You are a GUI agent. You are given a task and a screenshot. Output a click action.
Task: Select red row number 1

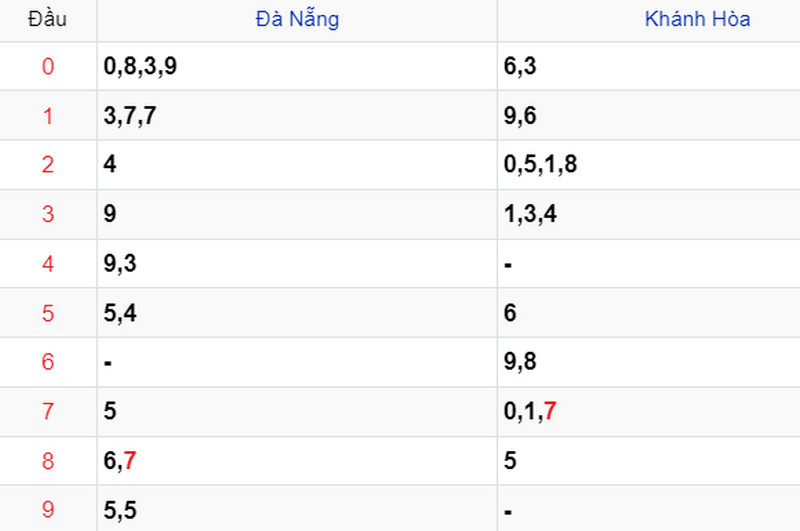tap(48, 116)
